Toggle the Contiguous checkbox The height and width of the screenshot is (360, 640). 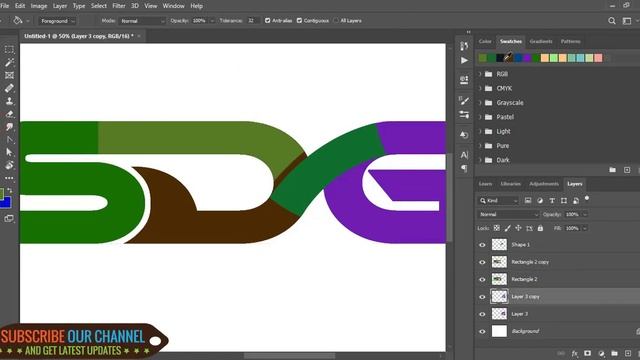coord(299,20)
